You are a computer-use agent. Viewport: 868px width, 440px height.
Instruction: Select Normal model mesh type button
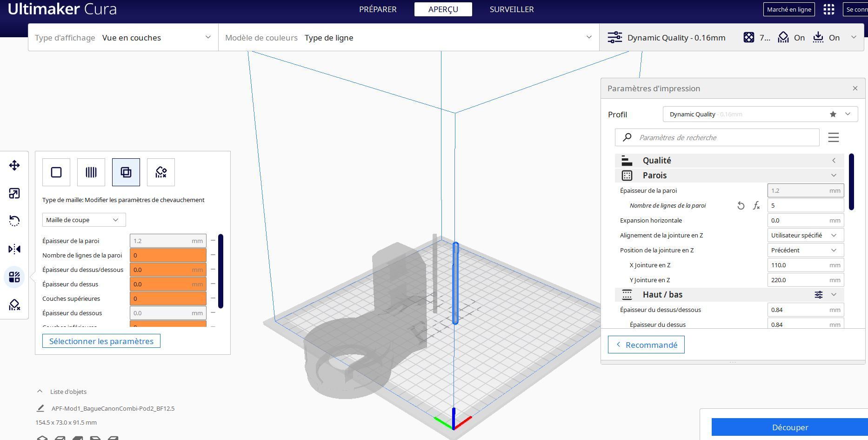pos(56,172)
